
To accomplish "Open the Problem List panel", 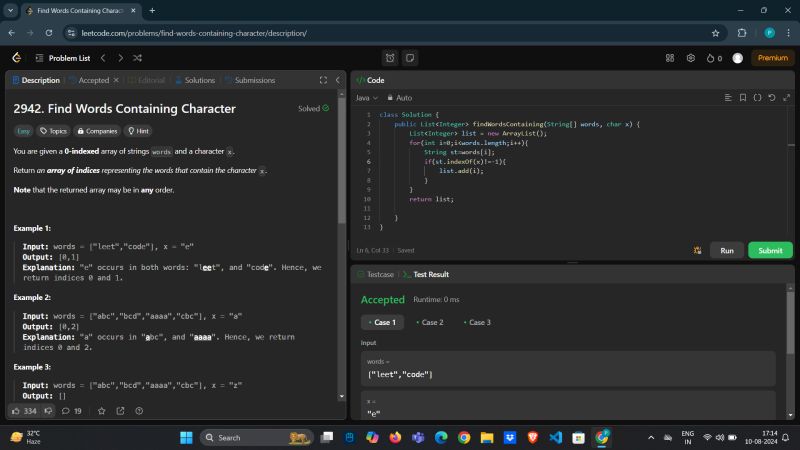I will 63,58.
